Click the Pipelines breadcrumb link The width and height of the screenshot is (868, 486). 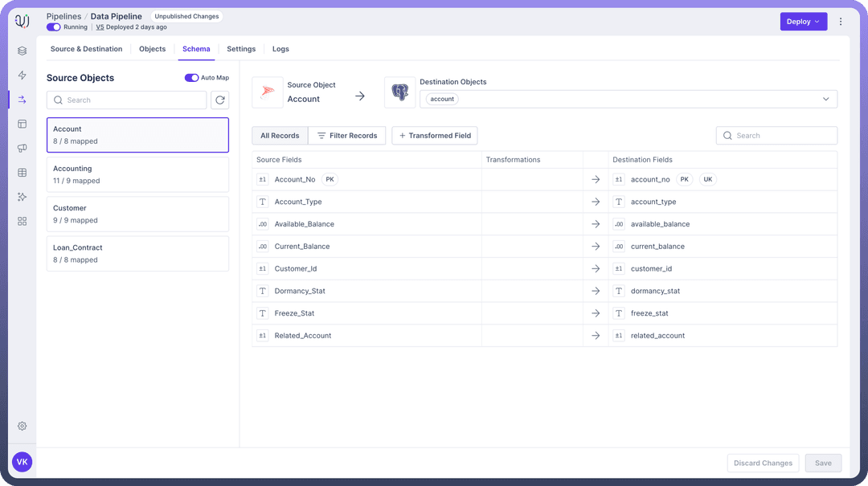click(x=63, y=16)
